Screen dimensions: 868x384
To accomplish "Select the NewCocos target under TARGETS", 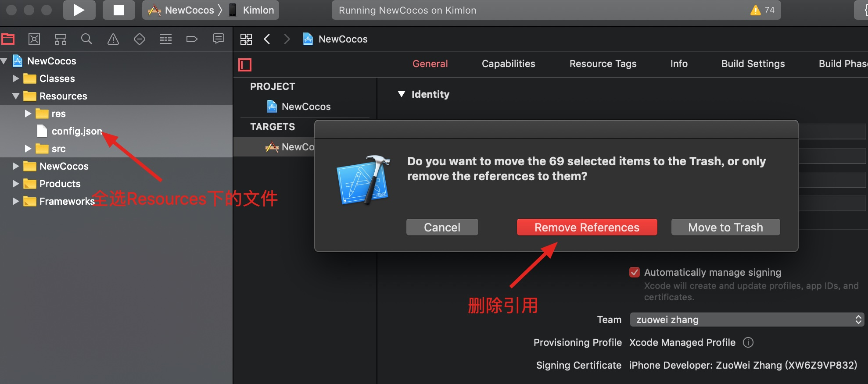I will pos(274,147).
